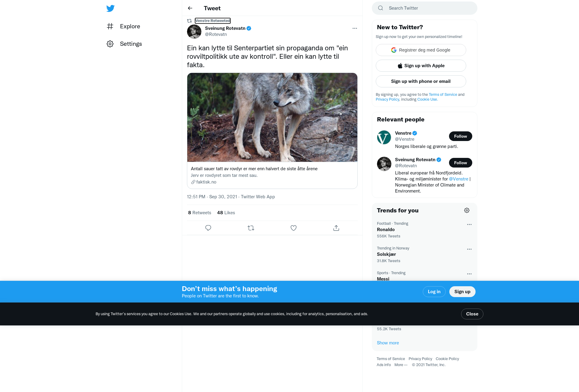Follow the Venstre account

coord(460,136)
